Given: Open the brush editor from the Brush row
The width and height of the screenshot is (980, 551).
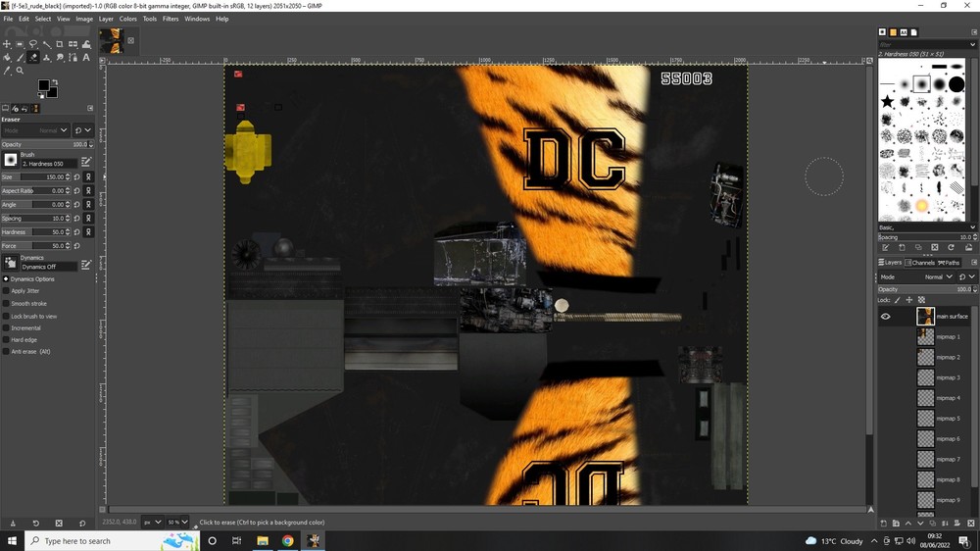Looking at the screenshot, I should coord(86,162).
